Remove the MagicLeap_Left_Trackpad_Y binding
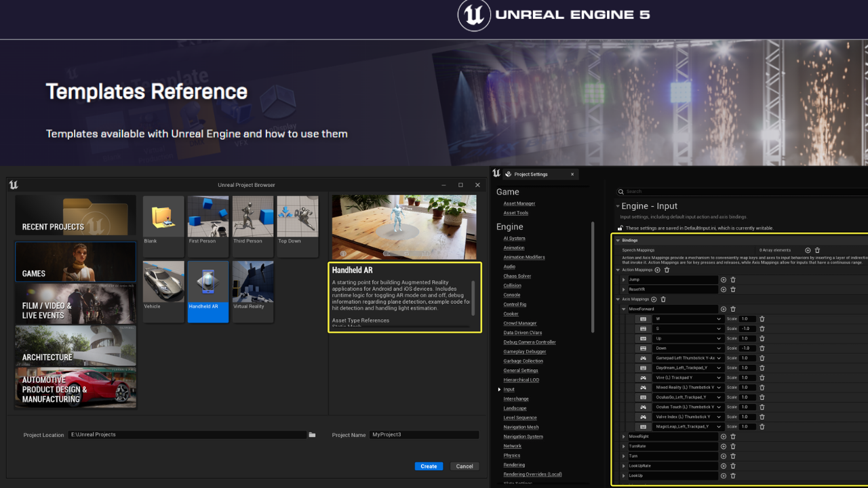 pos(762,426)
